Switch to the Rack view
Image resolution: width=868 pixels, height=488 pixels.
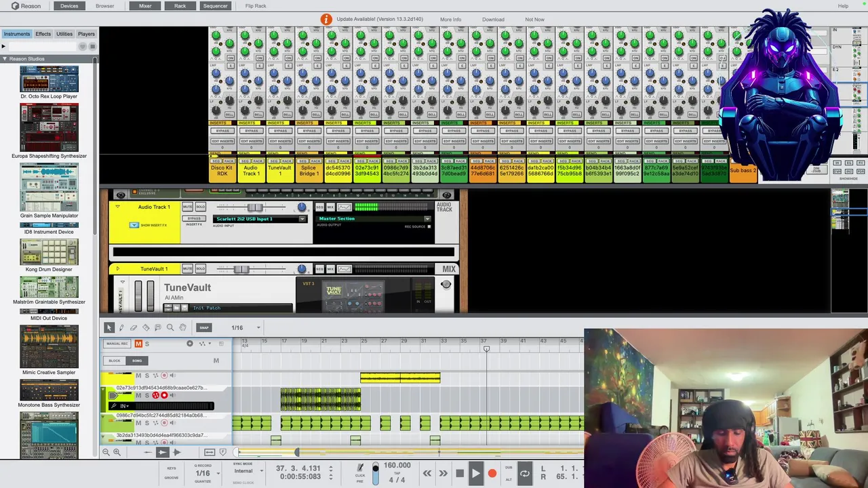click(180, 6)
